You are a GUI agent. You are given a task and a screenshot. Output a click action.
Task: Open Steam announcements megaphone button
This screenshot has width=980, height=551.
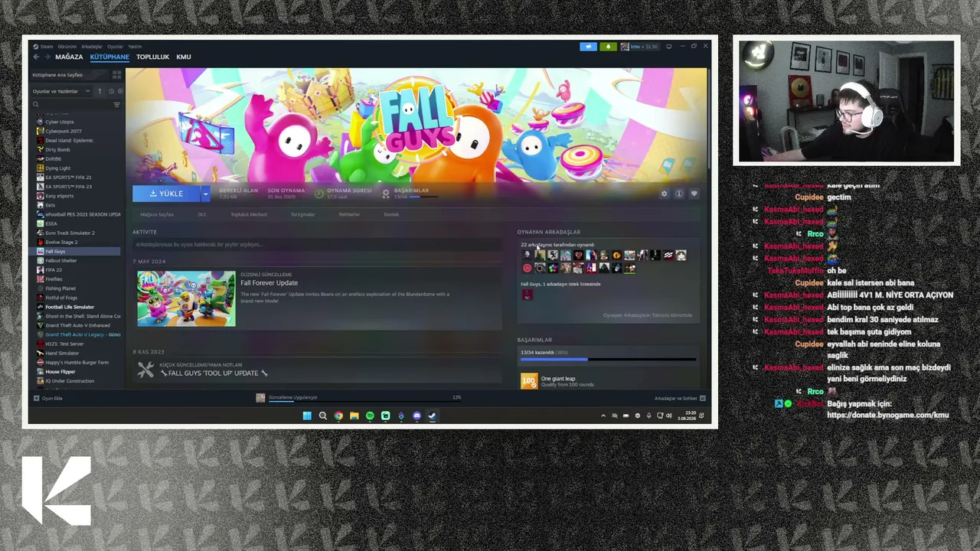[x=588, y=47]
